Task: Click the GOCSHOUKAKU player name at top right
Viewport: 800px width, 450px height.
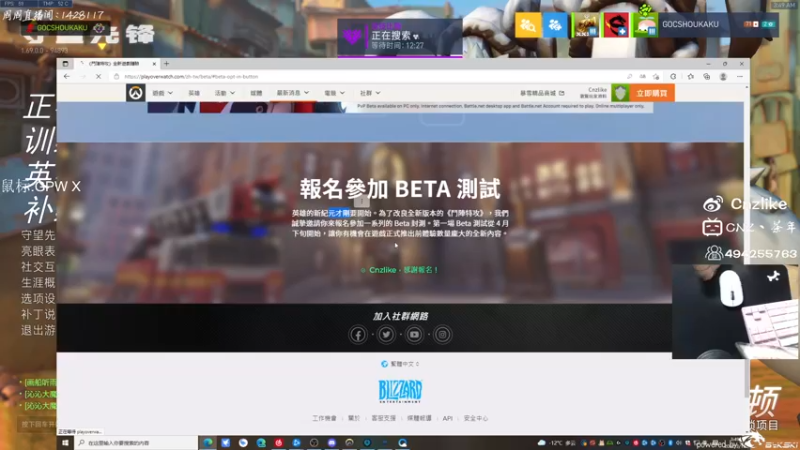Action: 690,24
